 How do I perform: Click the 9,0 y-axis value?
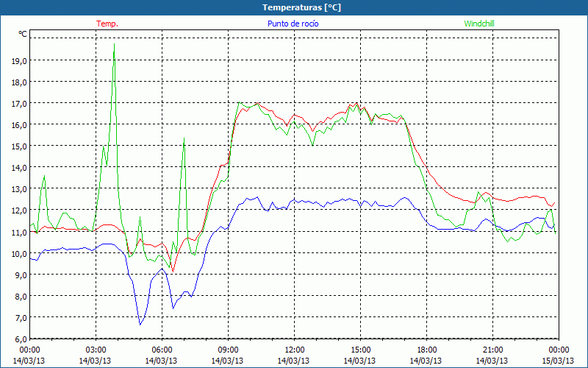21,275
